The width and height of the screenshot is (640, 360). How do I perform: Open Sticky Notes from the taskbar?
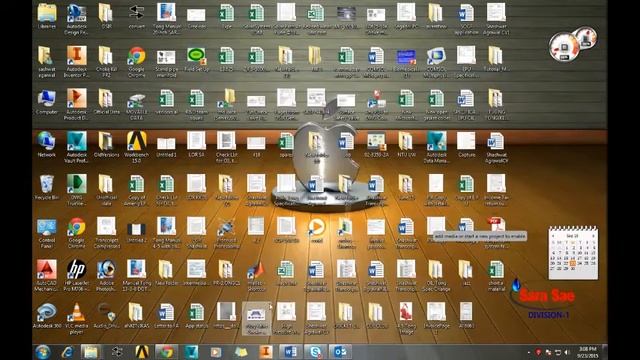[x=240, y=351]
